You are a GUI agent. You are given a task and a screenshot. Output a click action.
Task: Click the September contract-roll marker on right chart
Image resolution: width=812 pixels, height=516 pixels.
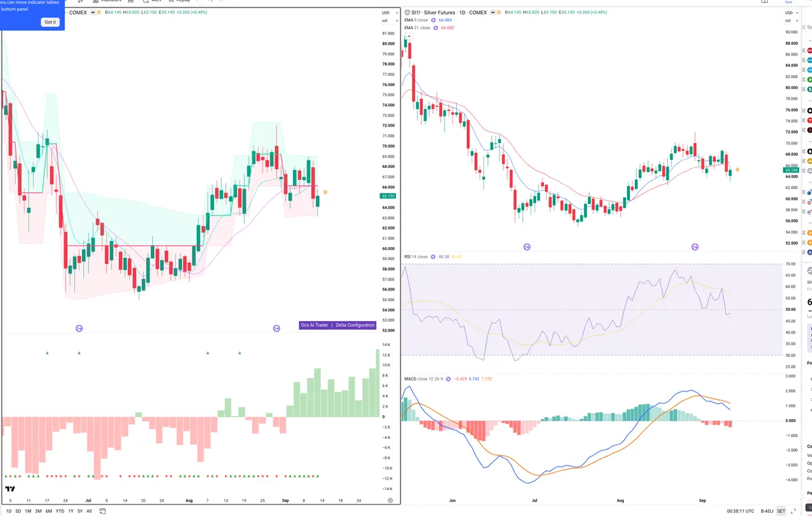tap(694, 247)
